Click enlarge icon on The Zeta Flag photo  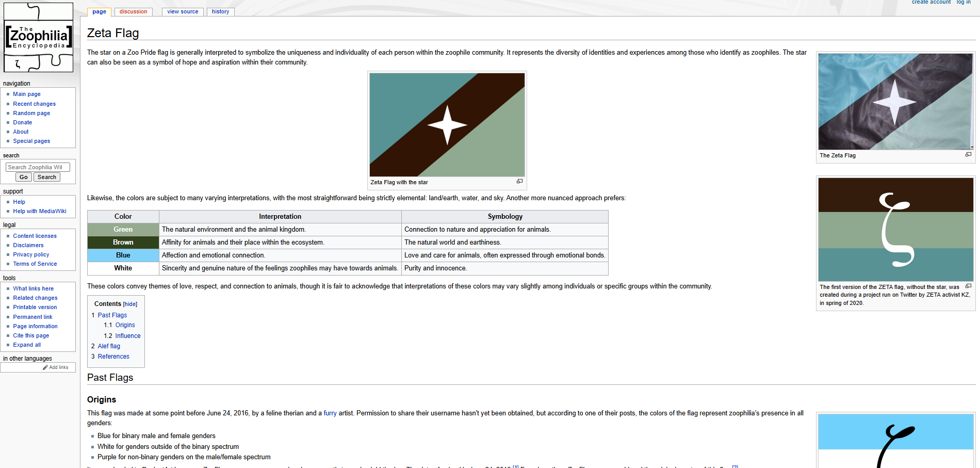click(x=968, y=154)
